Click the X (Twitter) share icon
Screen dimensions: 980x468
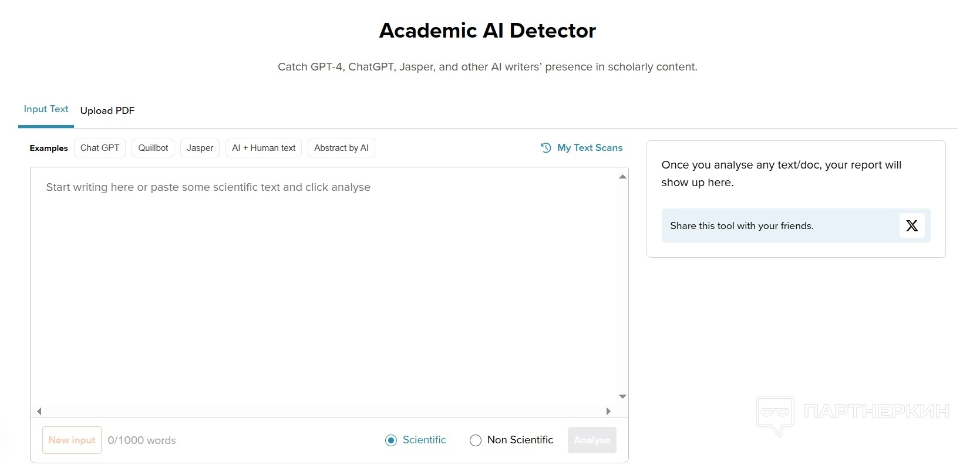[911, 225]
